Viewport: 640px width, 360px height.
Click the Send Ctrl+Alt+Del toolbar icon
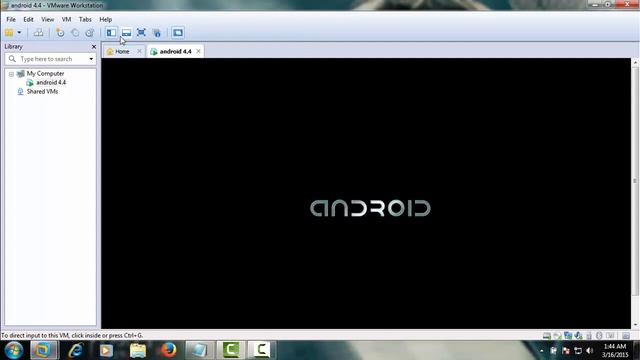[x=38, y=33]
